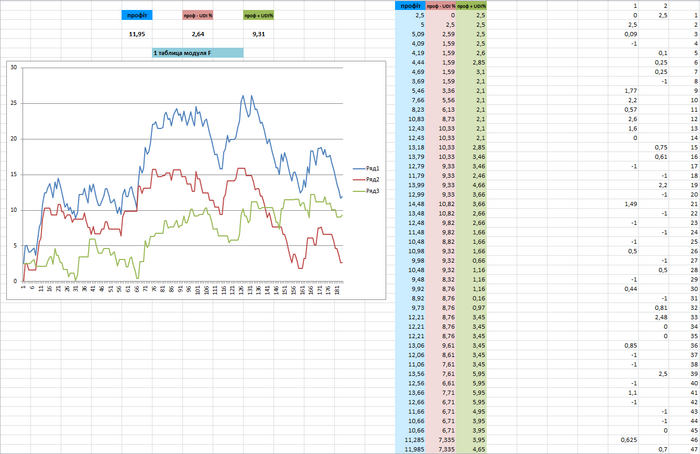
Task: Select the cell with 0,57 in row 11
Action: click(623, 110)
